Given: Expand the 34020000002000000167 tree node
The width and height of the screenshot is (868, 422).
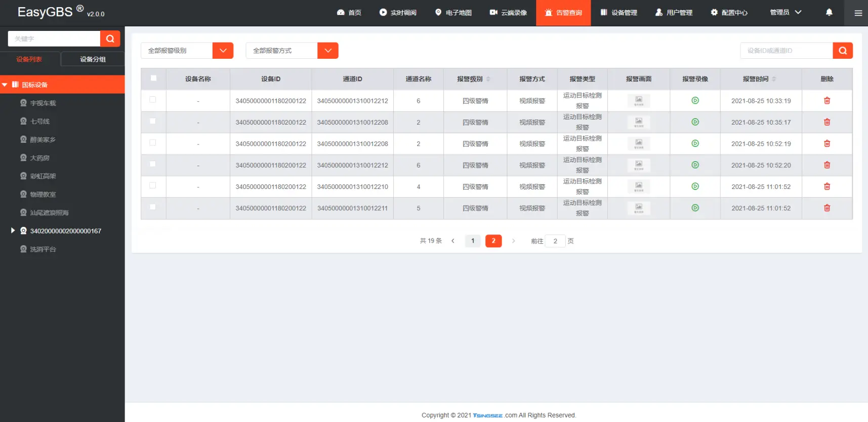Looking at the screenshot, I should 13,231.
